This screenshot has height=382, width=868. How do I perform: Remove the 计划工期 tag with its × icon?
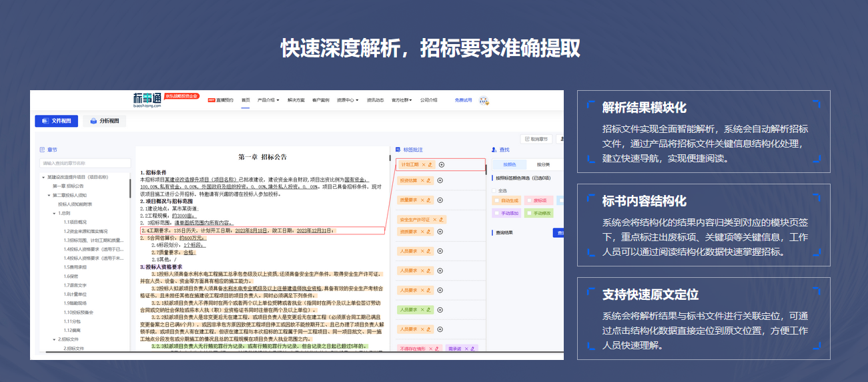click(x=422, y=164)
